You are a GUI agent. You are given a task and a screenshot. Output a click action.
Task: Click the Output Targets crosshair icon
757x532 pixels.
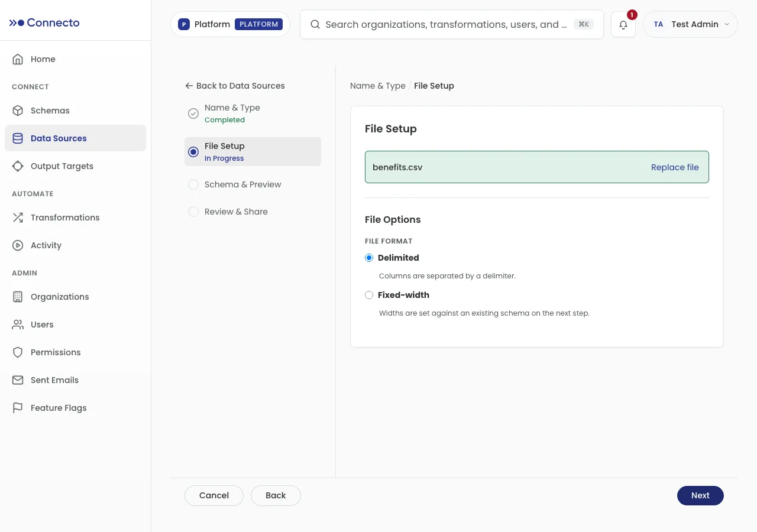[18, 166]
